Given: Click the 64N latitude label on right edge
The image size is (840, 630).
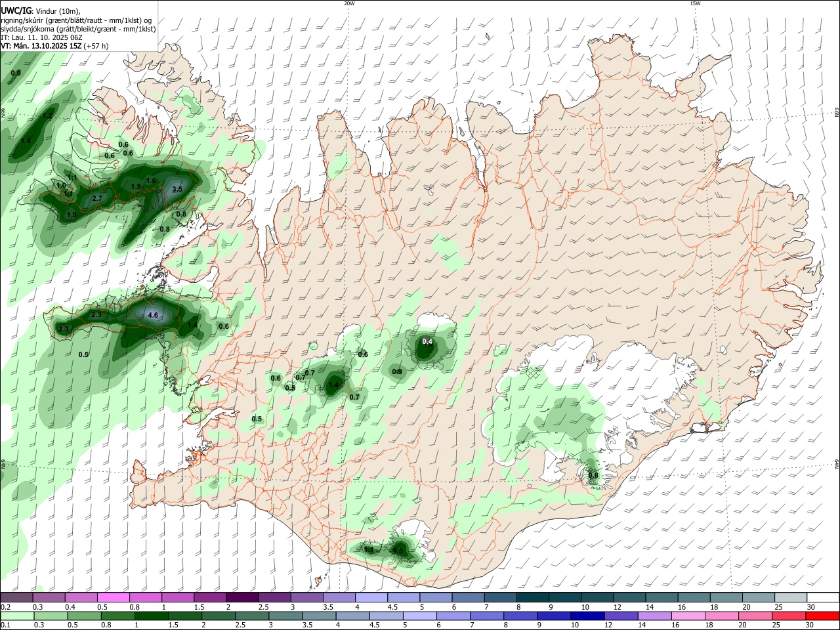Looking at the screenshot, I should tap(837, 463).
